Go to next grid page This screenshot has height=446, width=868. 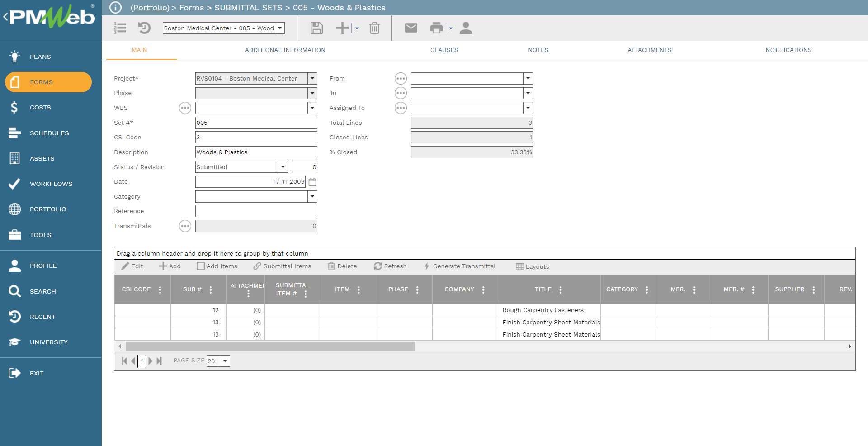click(151, 361)
